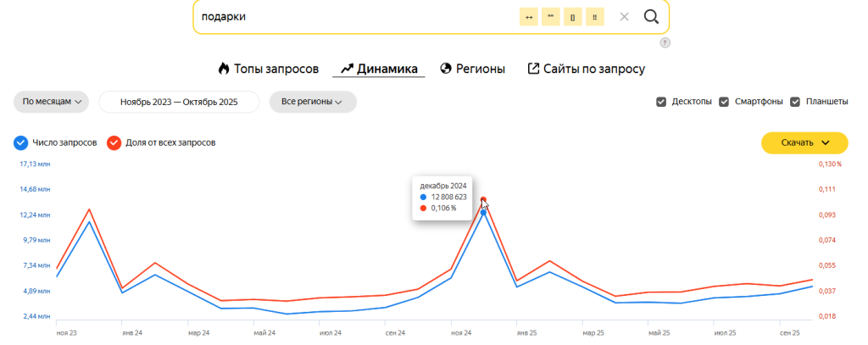Click the square brackets operator button

[573, 17]
